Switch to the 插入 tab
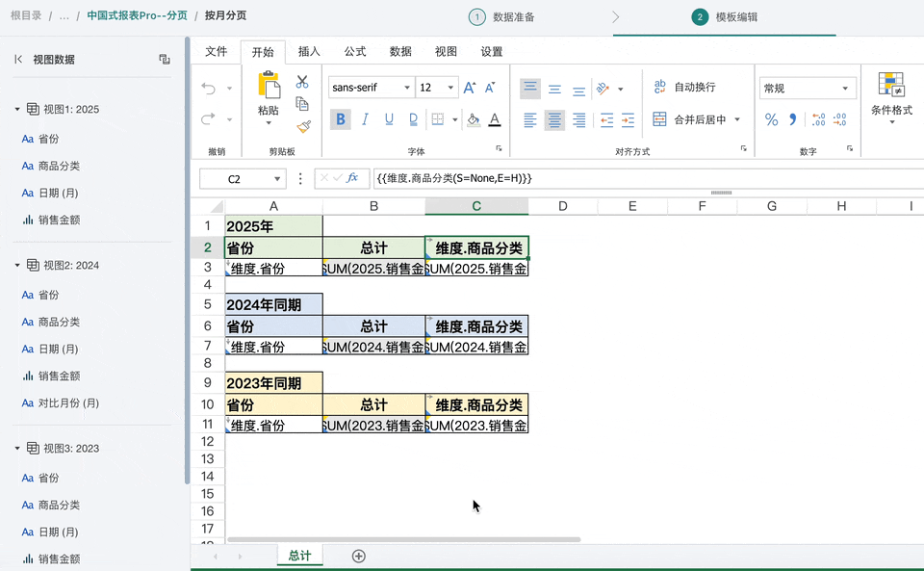The width and height of the screenshot is (924, 571). point(309,51)
